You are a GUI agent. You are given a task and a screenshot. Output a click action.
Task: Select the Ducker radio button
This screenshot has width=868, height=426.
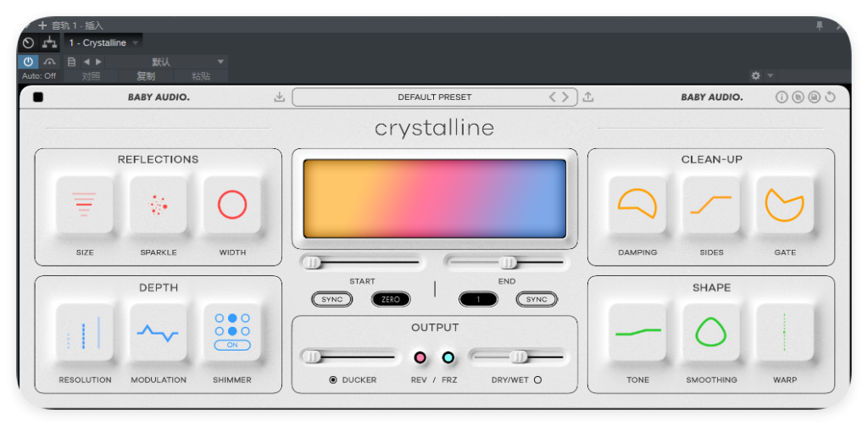click(x=333, y=380)
